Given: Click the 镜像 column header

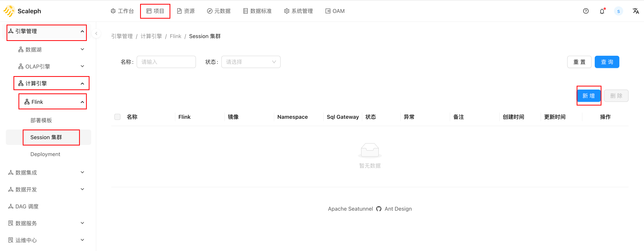Looking at the screenshot, I should 233,117.
